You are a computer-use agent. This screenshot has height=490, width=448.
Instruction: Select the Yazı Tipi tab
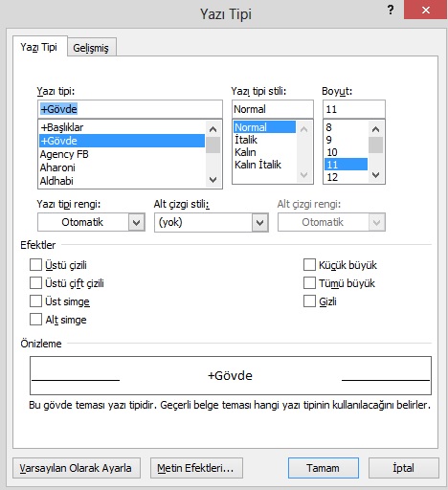click(38, 47)
